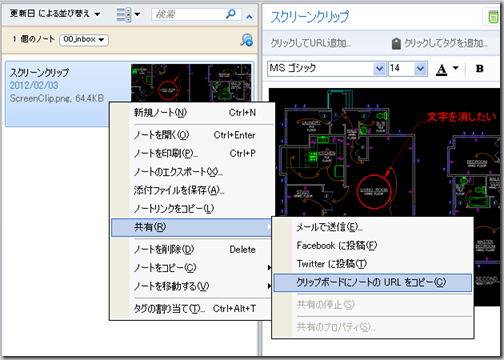Image resolution: width=504 pixels, height=360 pixels.
Task: Choose Facebook に投稿(F) in submenu
Action: click(x=373, y=246)
